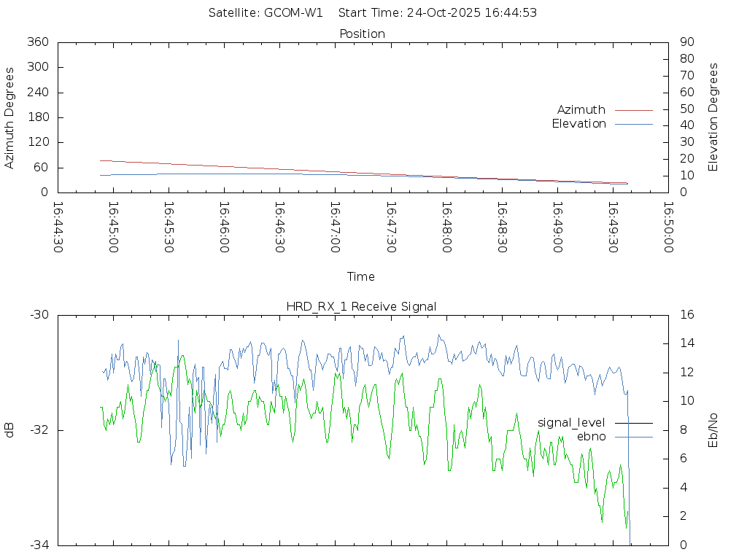Click the Azimuth legend label
This screenshot has width=747, height=560.
tap(581, 110)
